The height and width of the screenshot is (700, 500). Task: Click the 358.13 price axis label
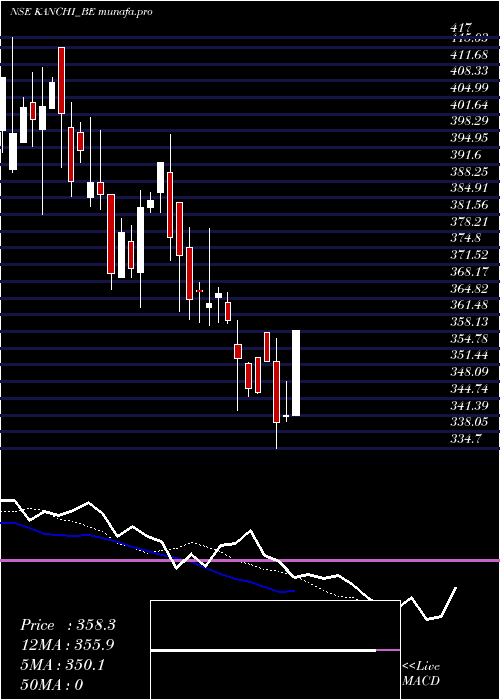pyautogui.click(x=469, y=321)
